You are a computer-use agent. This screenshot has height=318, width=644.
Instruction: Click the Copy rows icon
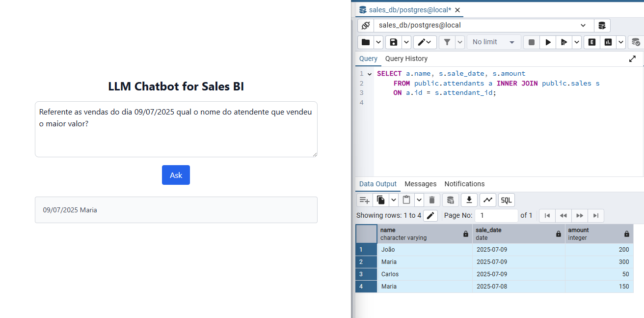tap(381, 200)
